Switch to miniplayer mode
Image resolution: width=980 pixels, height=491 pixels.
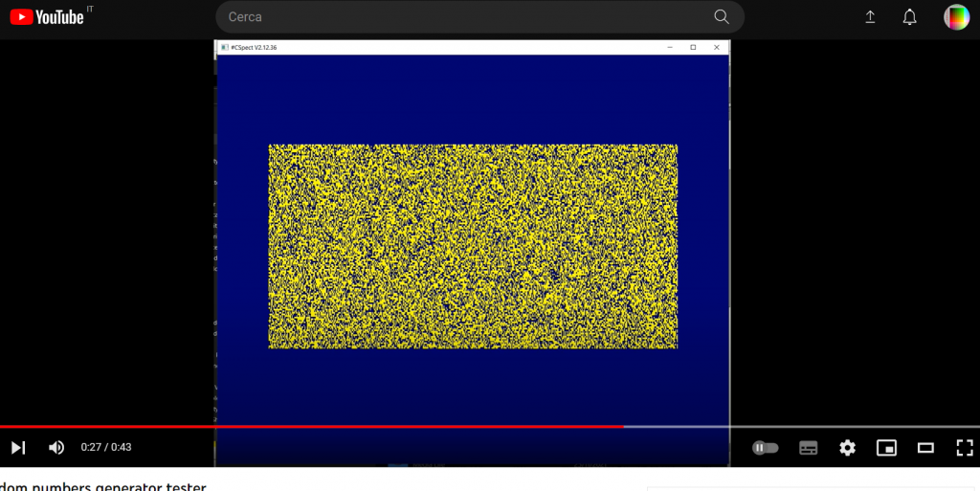pos(886,447)
